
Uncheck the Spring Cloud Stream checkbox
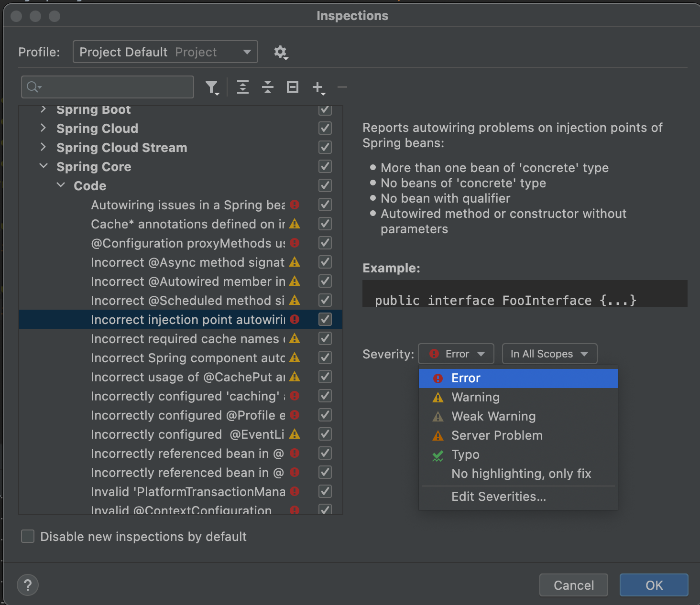pos(325,147)
